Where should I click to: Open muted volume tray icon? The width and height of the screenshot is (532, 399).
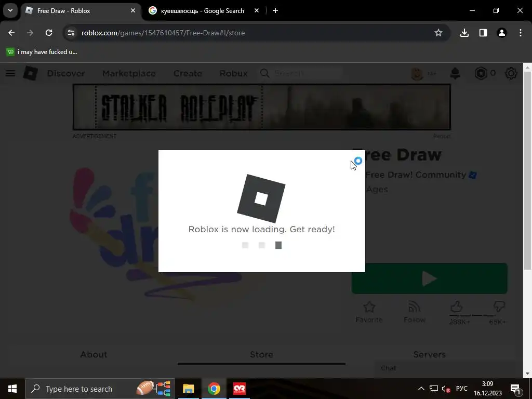(446, 389)
